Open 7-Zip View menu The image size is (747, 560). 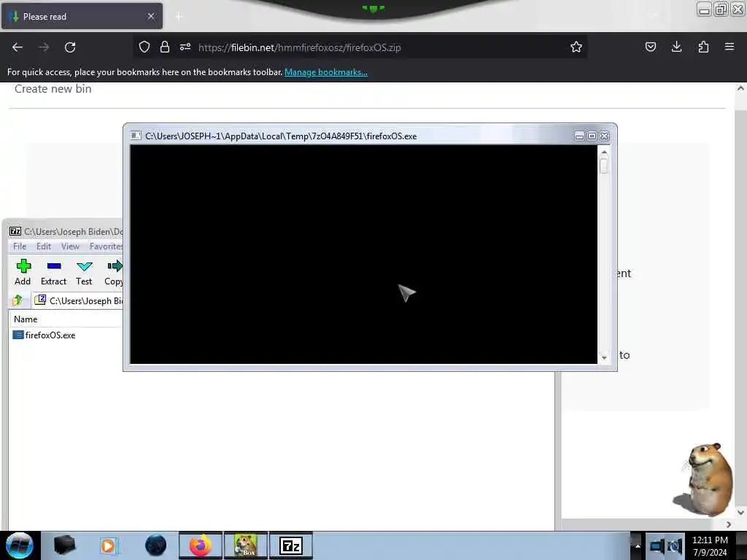70,246
